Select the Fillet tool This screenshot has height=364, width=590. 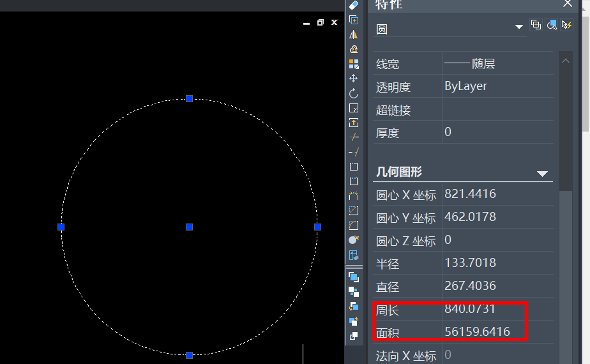pyautogui.click(x=354, y=225)
